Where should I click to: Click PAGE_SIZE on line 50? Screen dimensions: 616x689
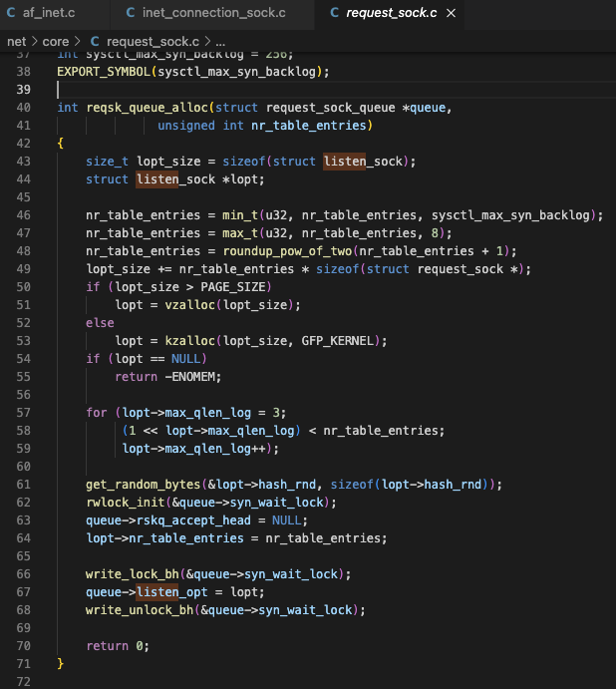coord(233,287)
